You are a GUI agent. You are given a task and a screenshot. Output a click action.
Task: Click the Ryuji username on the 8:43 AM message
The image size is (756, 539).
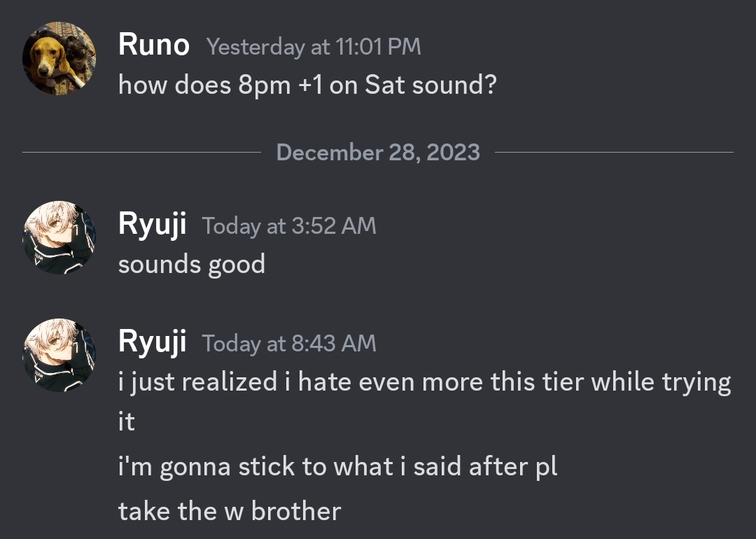[152, 343]
